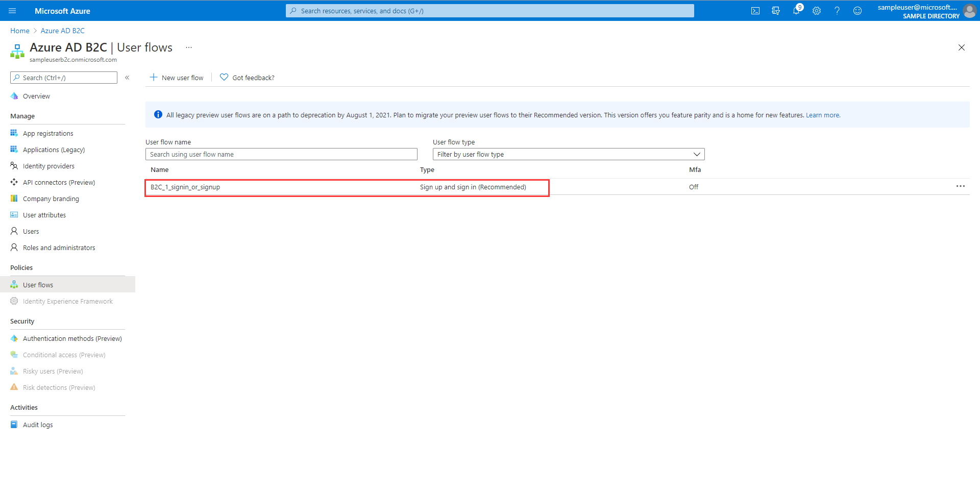Click the heart icon for feedback
Viewport: 980px width, 495px height.
(224, 77)
